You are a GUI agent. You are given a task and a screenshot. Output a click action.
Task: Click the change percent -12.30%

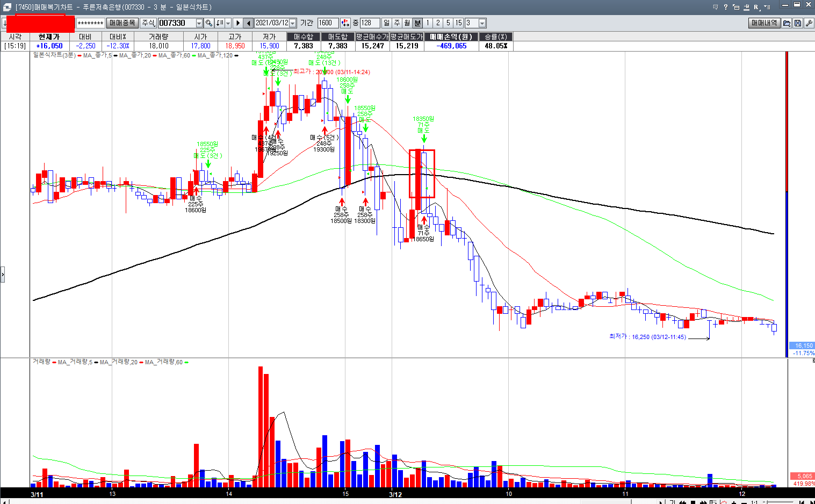(x=118, y=46)
